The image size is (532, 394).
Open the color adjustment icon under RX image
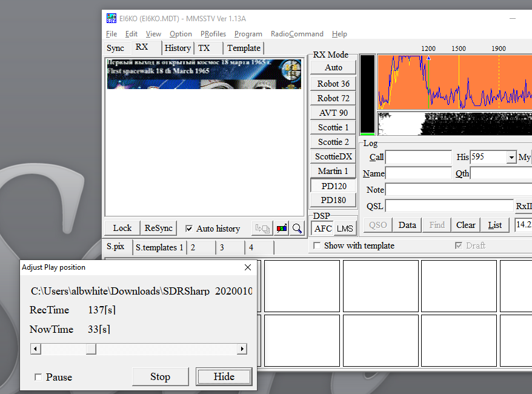tap(282, 229)
